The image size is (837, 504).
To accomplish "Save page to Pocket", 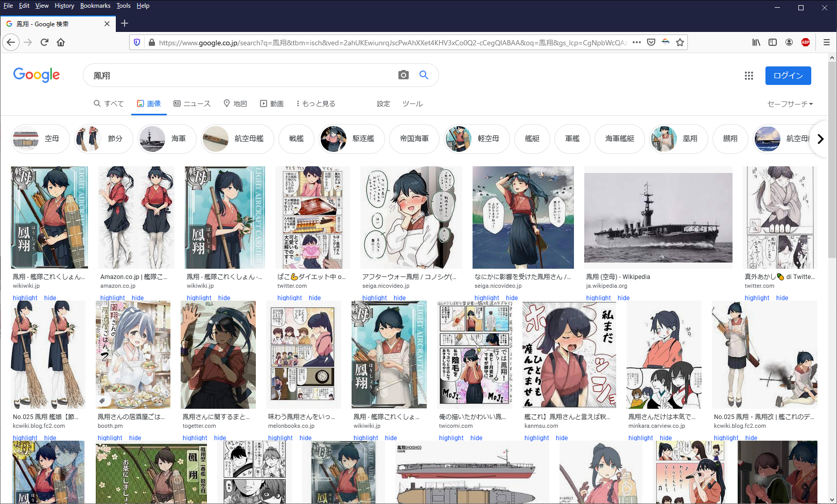I will click(651, 42).
